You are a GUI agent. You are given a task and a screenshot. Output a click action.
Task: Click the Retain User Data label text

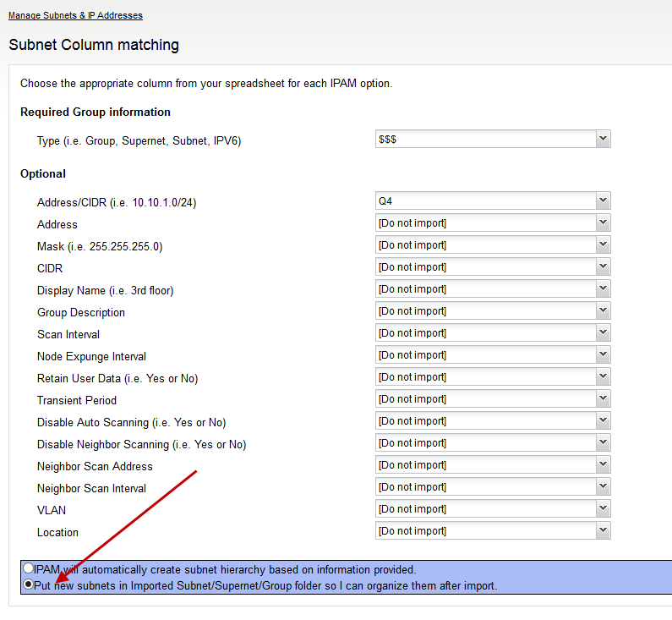pyautogui.click(x=117, y=379)
